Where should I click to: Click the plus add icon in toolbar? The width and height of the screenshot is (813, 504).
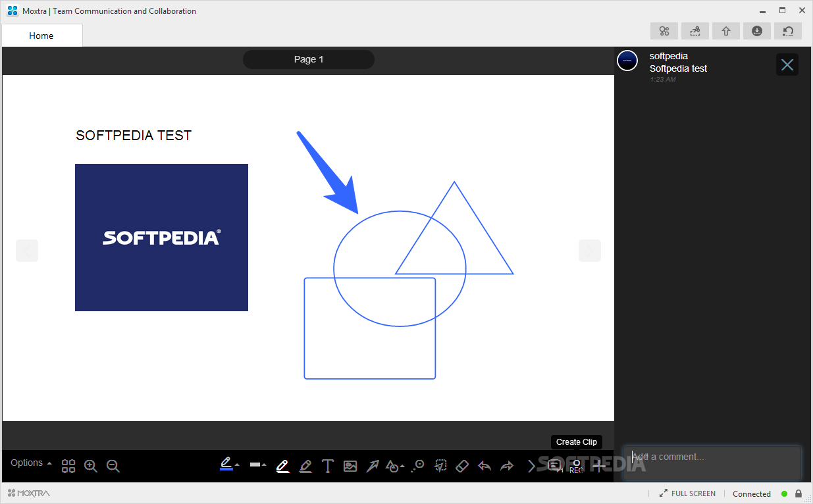pyautogui.click(x=599, y=465)
